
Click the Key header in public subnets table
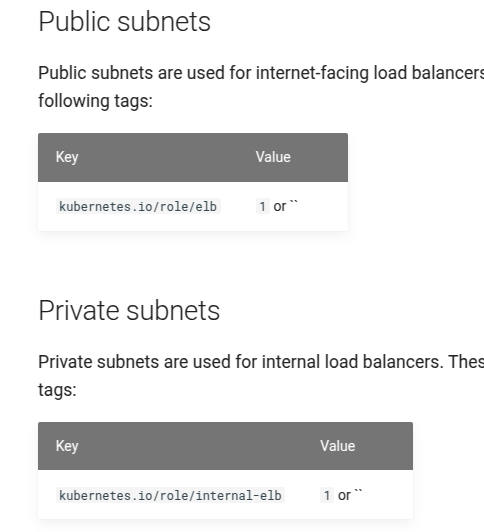(x=67, y=157)
